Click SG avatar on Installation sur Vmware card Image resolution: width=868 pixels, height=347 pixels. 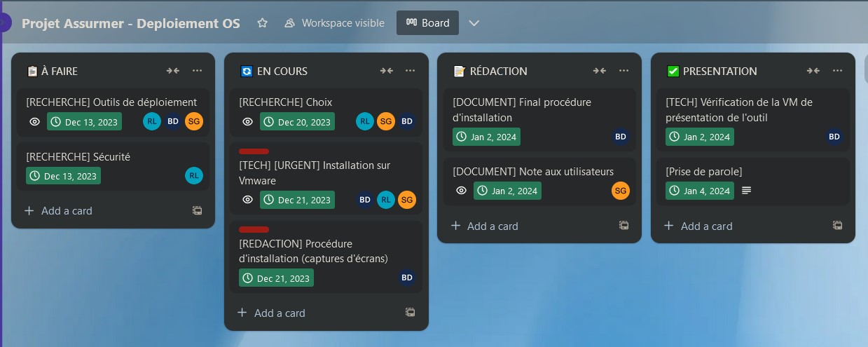click(x=407, y=200)
